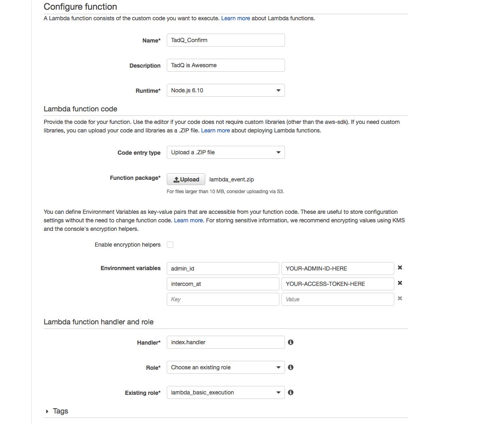
Task: Open Learn more about deploying Lambda functions
Action: pyautogui.click(x=216, y=130)
